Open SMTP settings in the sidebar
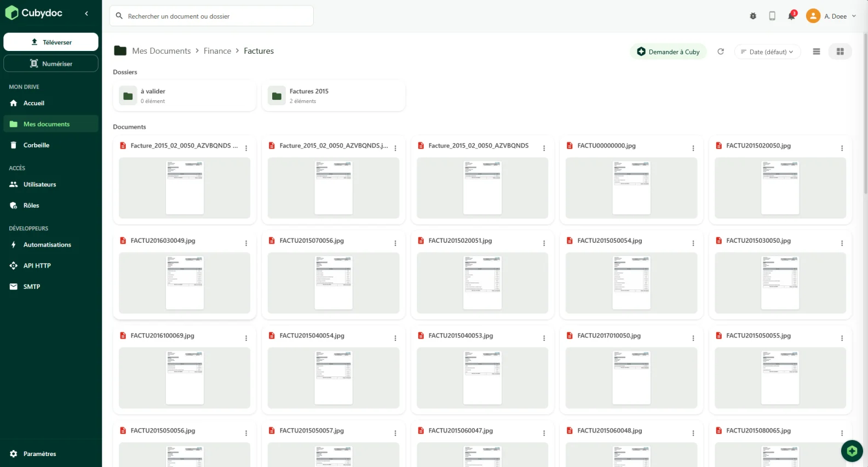 pyautogui.click(x=51, y=287)
